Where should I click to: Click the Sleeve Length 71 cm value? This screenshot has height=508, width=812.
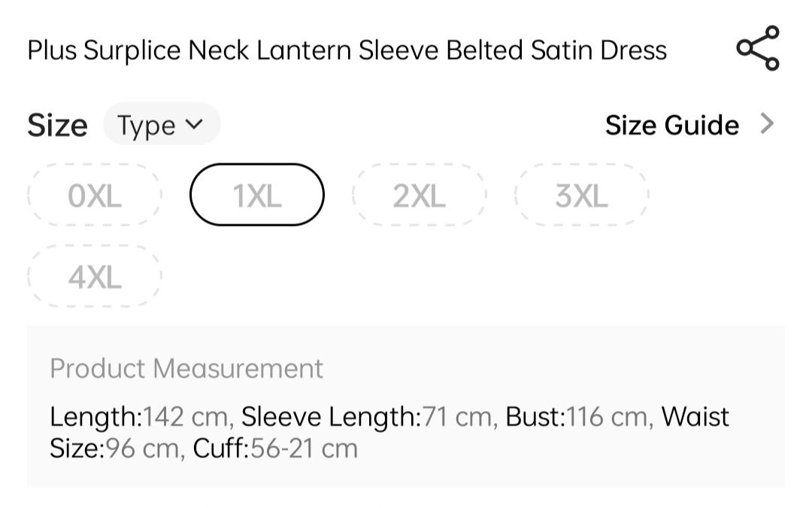click(368, 416)
